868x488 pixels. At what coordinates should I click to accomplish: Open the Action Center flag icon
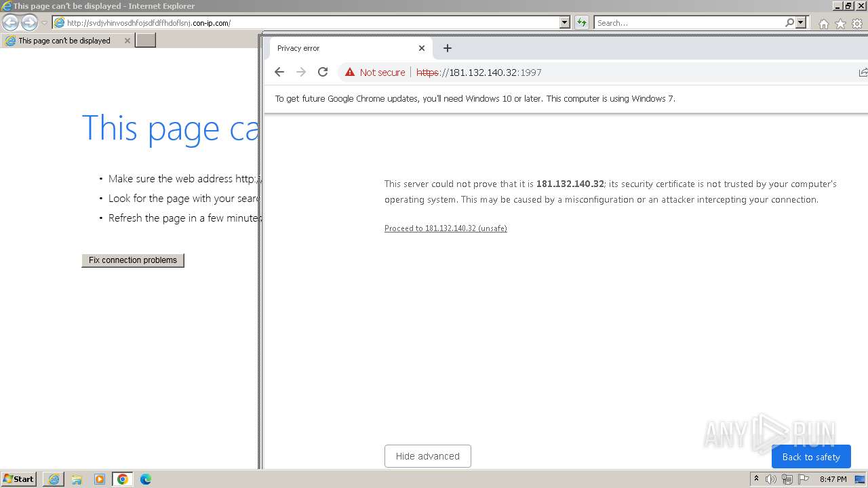coord(804,479)
